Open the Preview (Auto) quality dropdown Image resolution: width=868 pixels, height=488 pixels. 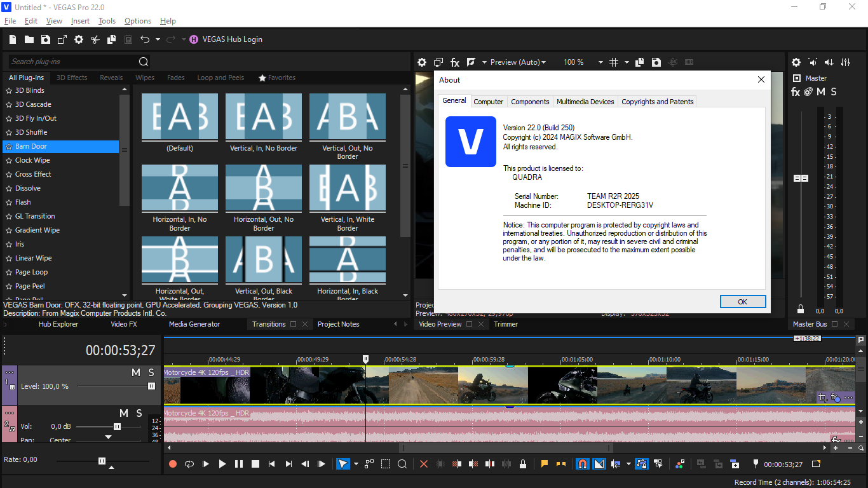point(519,62)
